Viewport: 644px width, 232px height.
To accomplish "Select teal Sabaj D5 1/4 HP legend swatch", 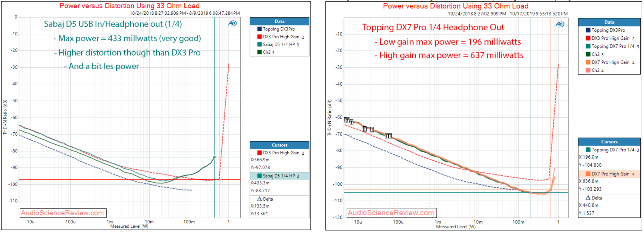I will (x=259, y=44).
